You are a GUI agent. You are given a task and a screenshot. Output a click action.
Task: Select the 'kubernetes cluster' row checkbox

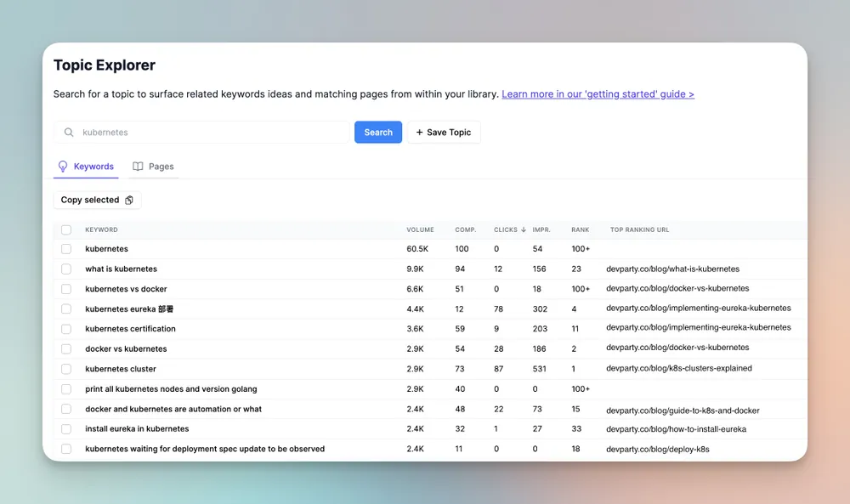click(x=66, y=369)
